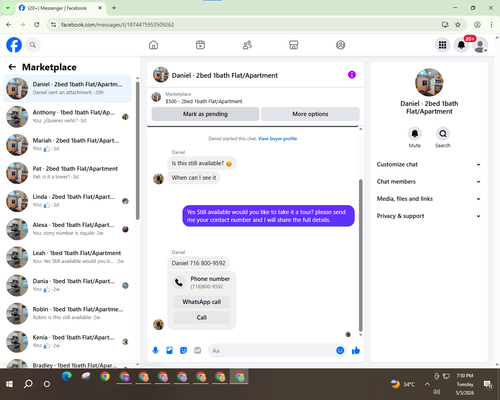500x400 pixels.
Task: Send a thumbs-up like in chat
Action: [356, 350]
